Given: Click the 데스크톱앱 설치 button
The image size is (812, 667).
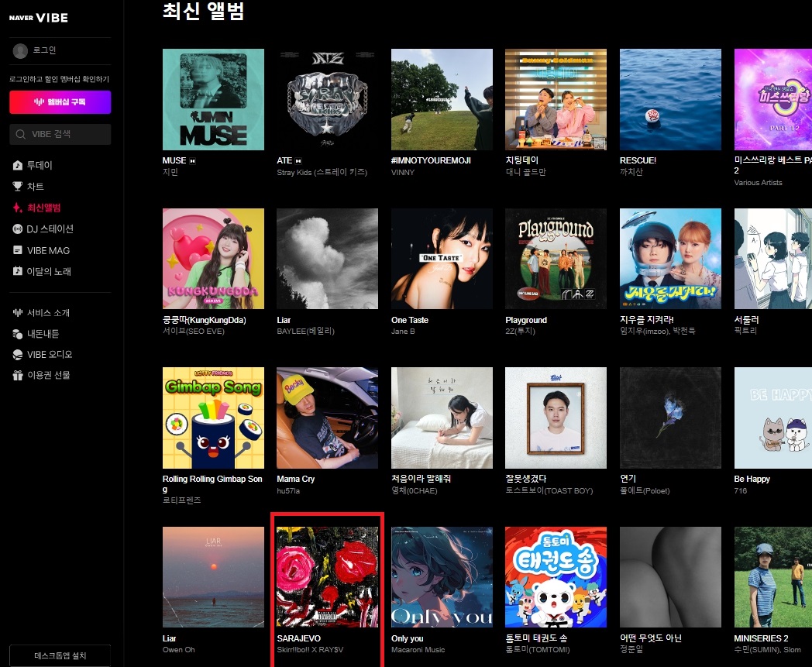Looking at the screenshot, I should (60, 655).
